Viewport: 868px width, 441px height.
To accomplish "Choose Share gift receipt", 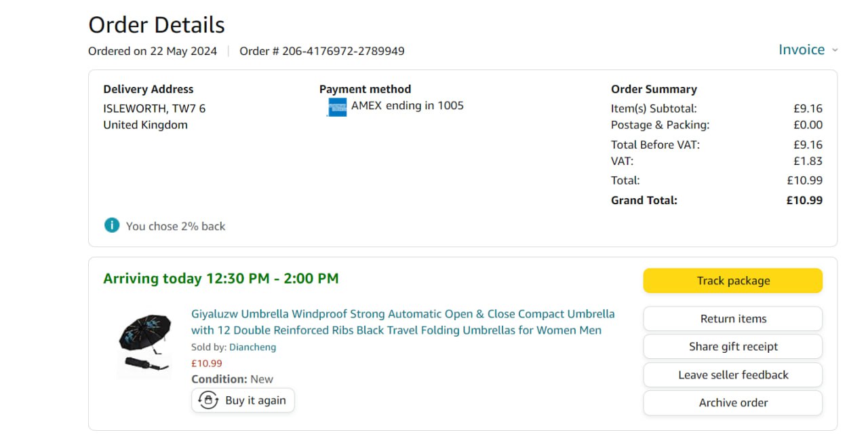I will tap(732, 347).
